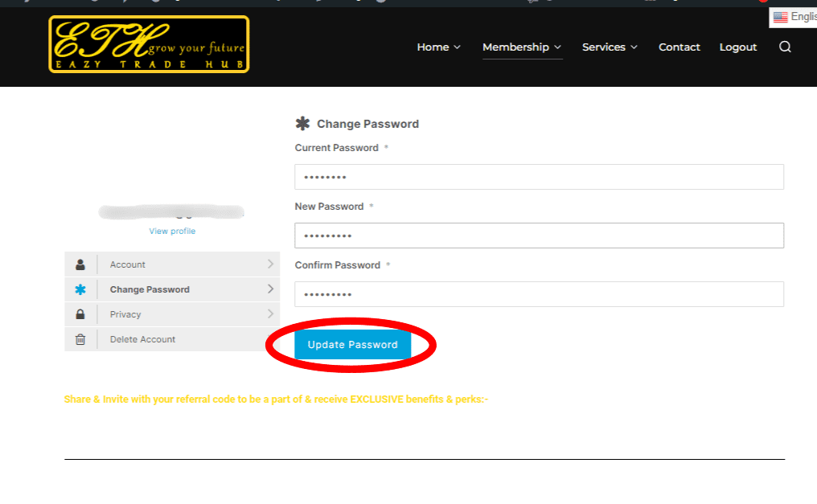Click the Privacy padlock icon
The width and height of the screenshot is (817, 504).
(80, 314)
